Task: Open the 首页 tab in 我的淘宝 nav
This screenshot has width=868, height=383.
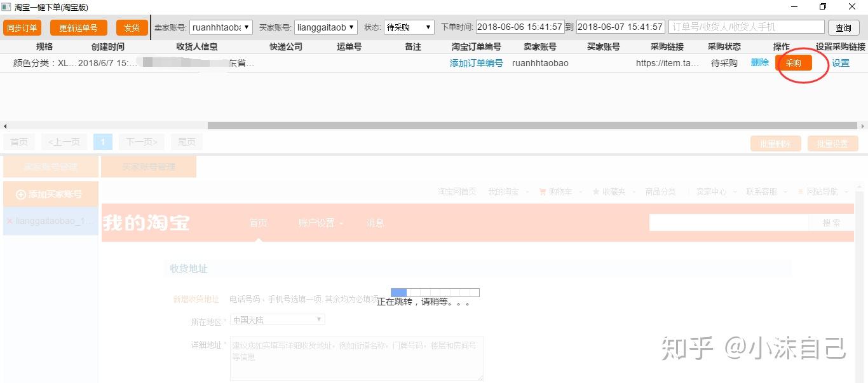Action: (259, 223)
